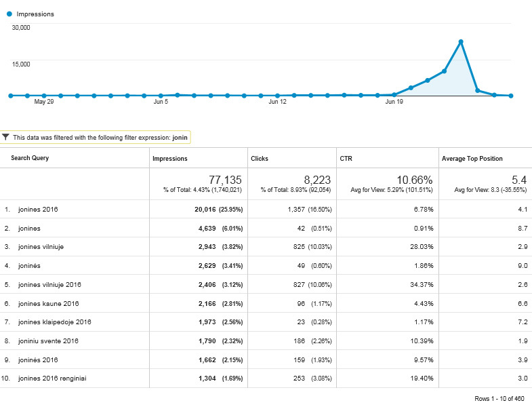Screen dimensions: 532x407
Task: Select query 'jonines vilniuje' in row 3
Action: tap(41, 247)
